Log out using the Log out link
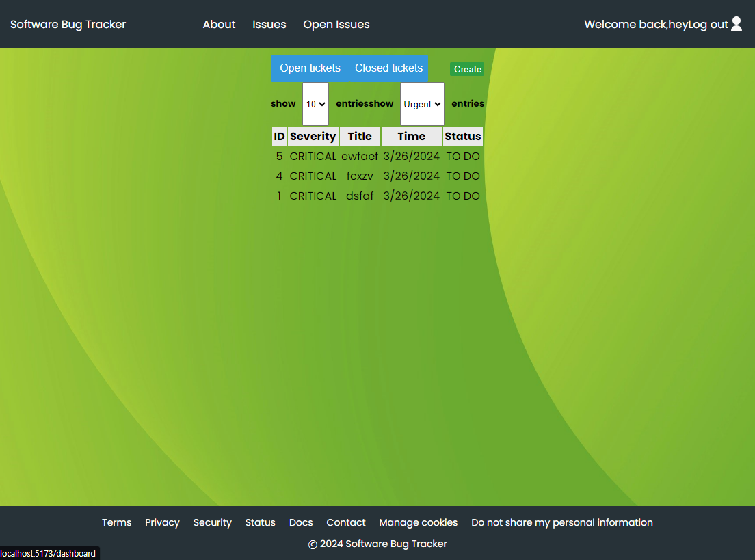The width and height of the screenshot is (755, 560). 708,25
